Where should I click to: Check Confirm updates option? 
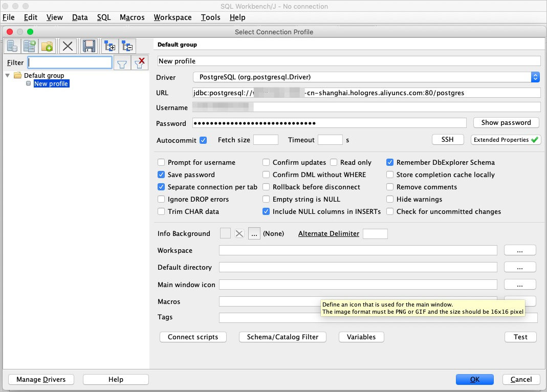coord(266,163)
